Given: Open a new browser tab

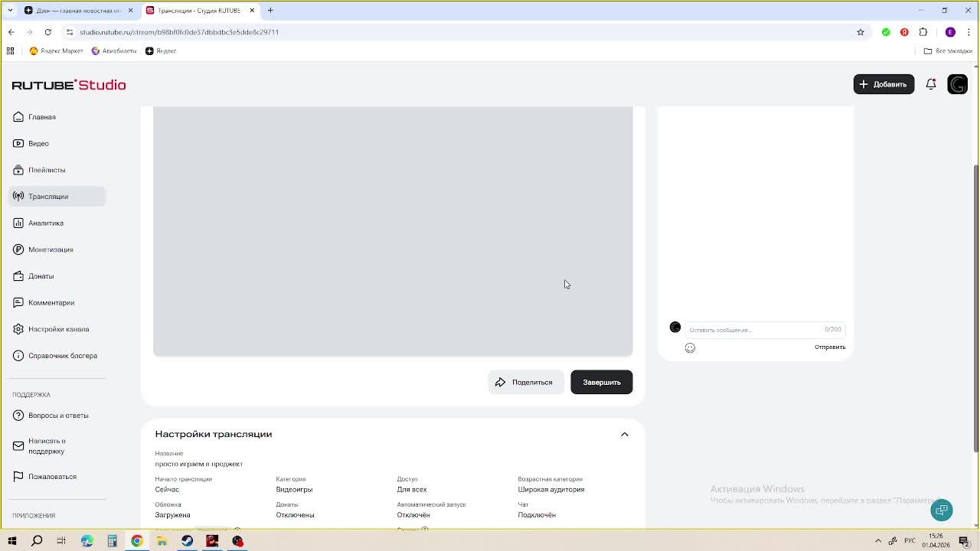Looking at the screenshot, I should 270,10.
